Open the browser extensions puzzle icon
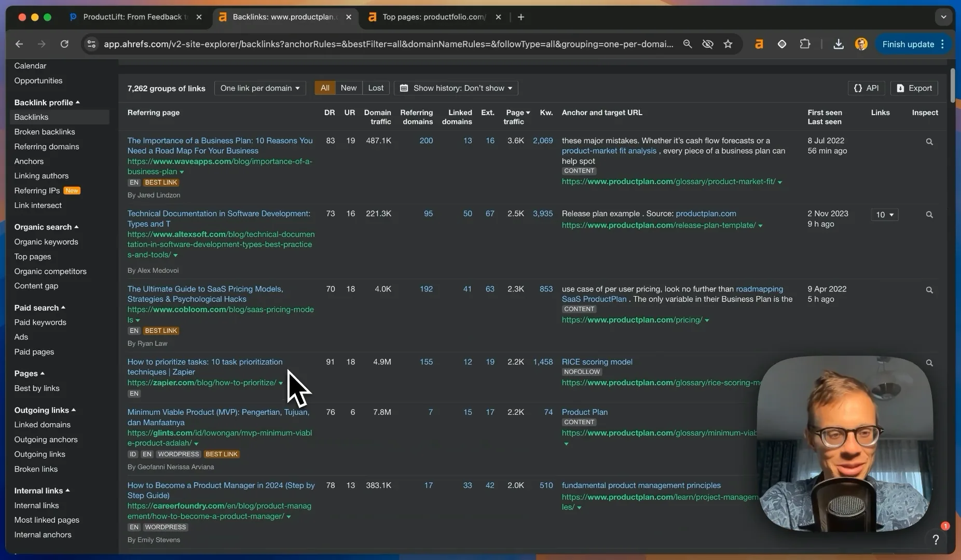Viewport: 961px width, 560px height. tap(805, 44)
